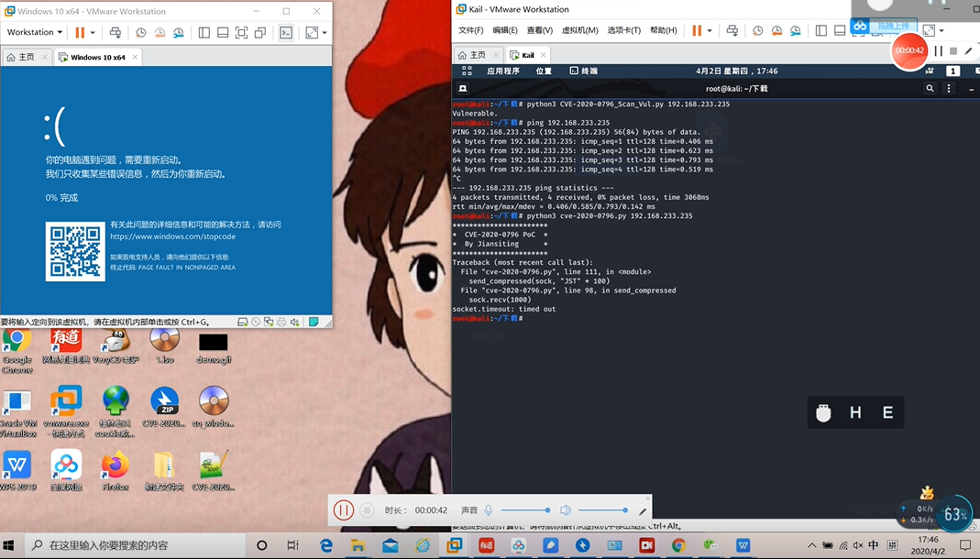Adjust the microphone volume slider
The image size is (980, 559).
525,510
